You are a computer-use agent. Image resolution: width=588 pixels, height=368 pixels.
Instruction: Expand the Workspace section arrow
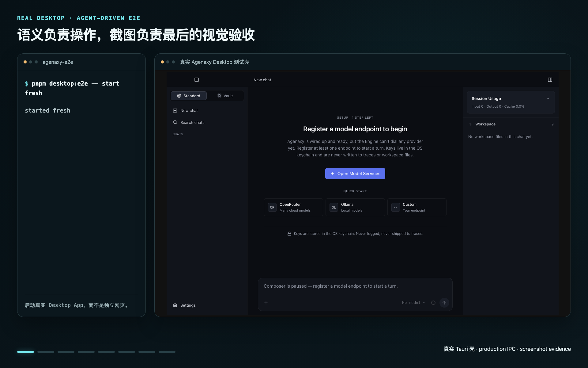point(470,124)
